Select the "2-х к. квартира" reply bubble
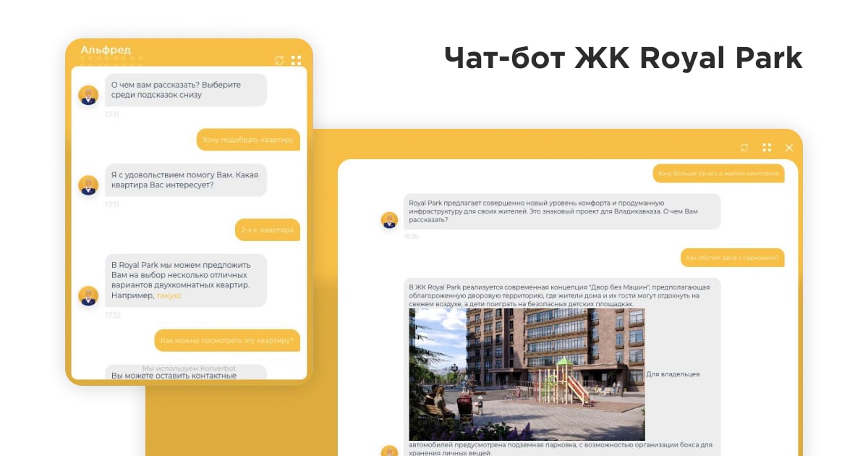The height and width of the screenshot is (456, 868). coord(268,230)
